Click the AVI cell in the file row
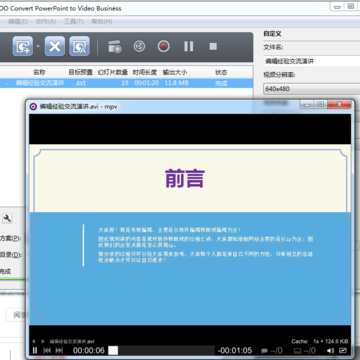 (81, 83)
